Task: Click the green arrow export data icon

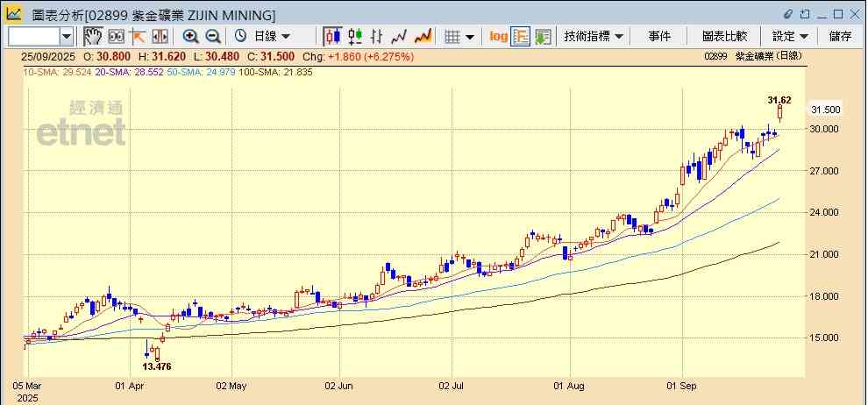Action: 543,37
